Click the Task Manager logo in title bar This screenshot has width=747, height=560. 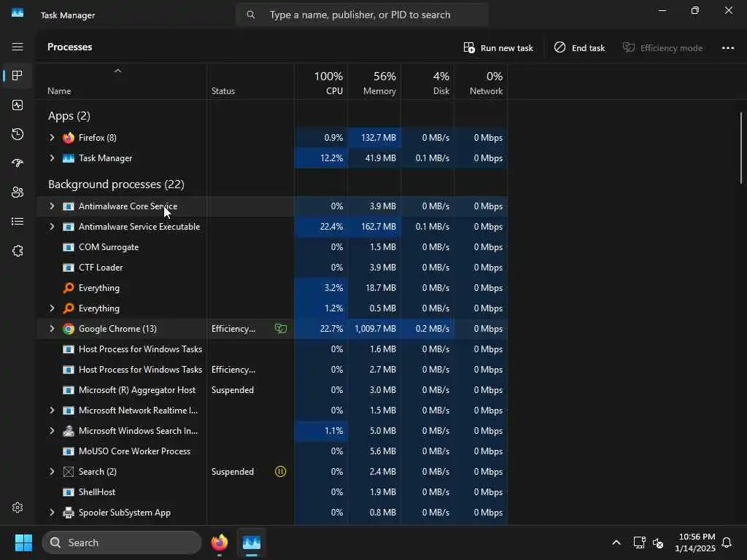[x=18, y=13]
